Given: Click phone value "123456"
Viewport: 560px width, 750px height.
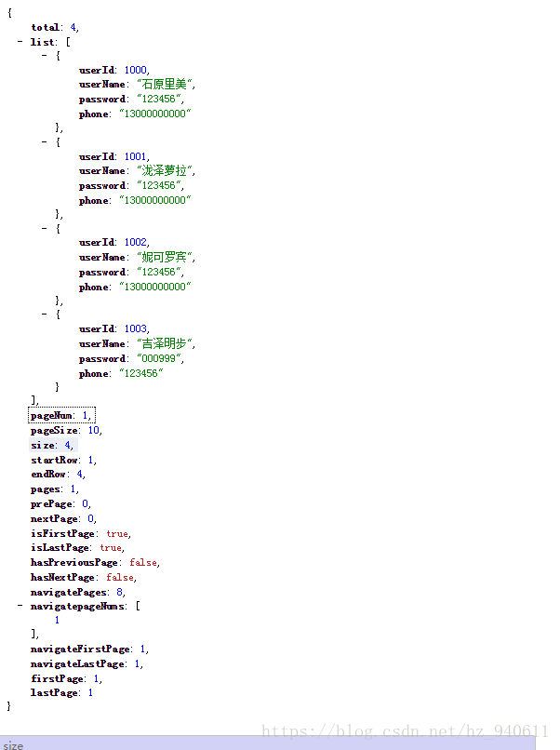Looking at the screenshot, I should (141, 373).
